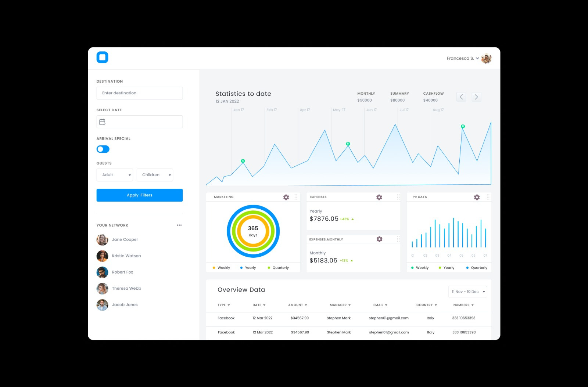This screenshot has height=387, width=588.
Task: Sort the table by Country column
Action: (x=426, y=305)
